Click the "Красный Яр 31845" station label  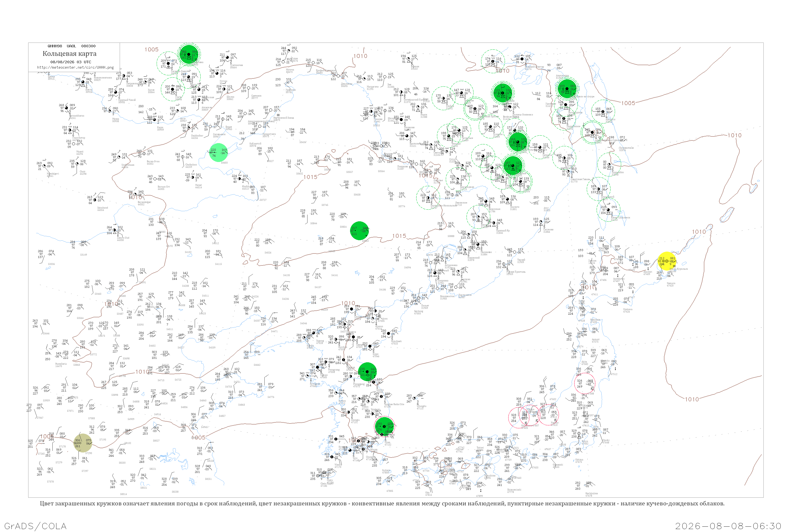[503, 231]
